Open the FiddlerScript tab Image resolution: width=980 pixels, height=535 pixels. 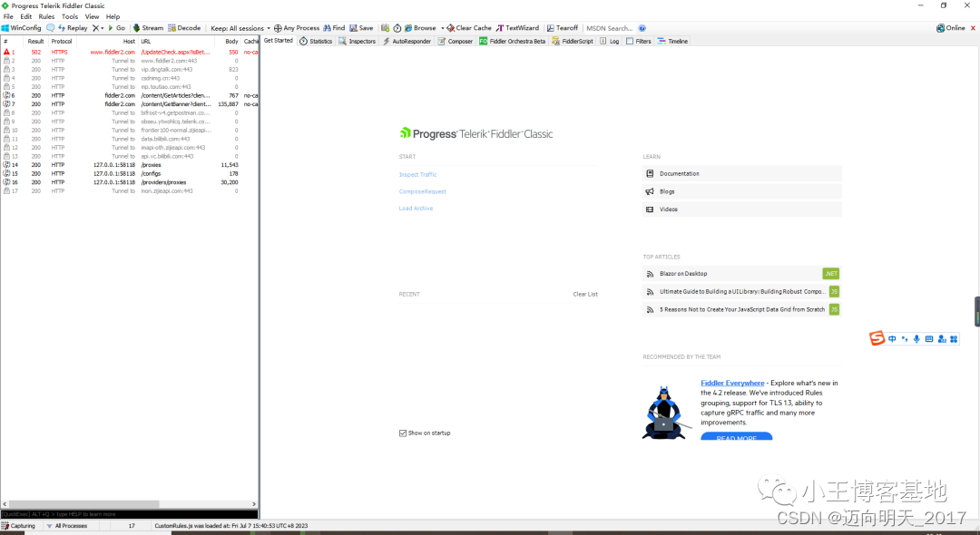tap(573, 41)
